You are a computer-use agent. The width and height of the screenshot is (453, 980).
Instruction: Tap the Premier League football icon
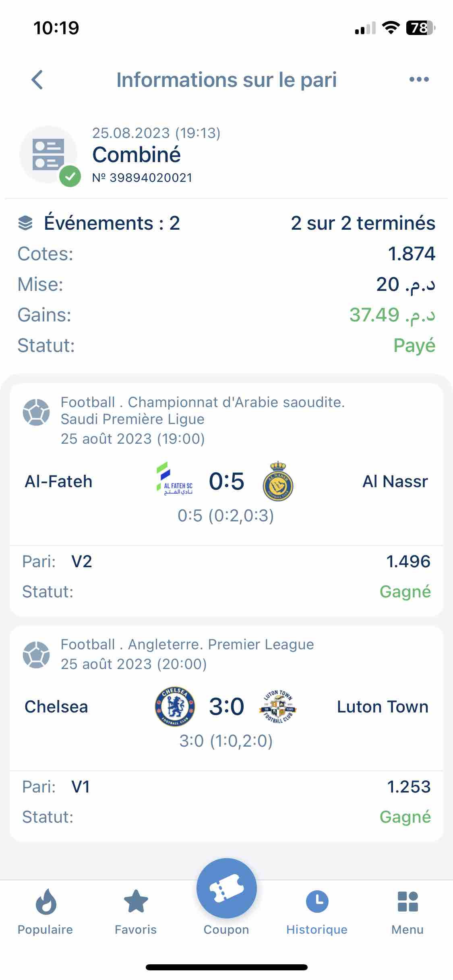tap(36, 655)
